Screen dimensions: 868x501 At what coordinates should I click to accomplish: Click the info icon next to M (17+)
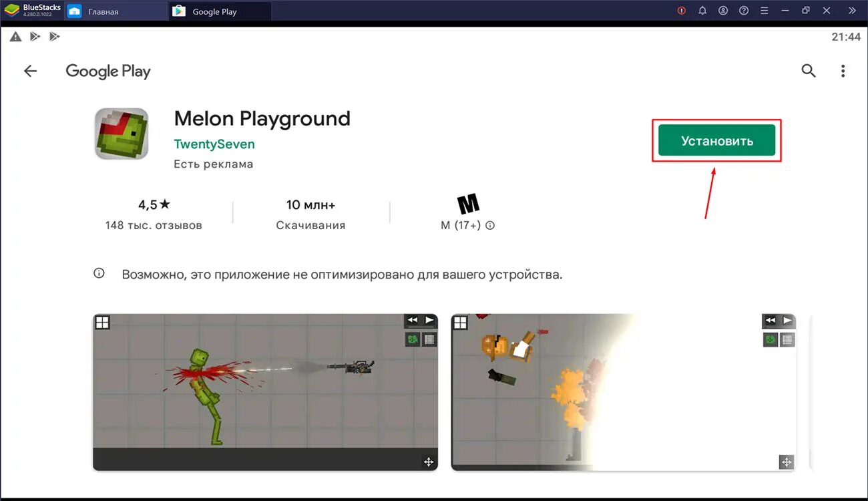point(490,225)
